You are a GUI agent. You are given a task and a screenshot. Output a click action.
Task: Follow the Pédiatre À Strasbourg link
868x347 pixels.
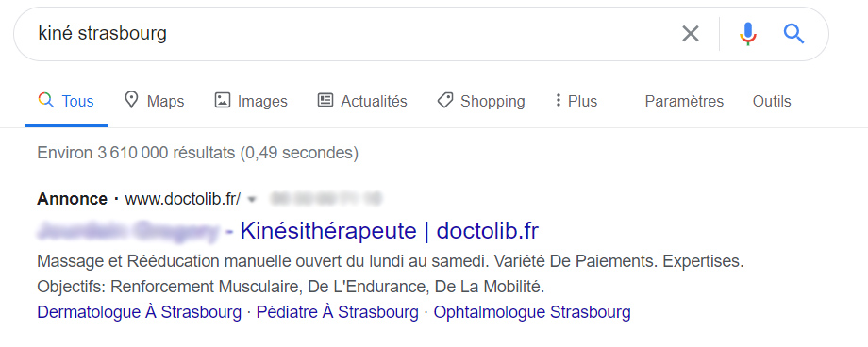[338, 312]
